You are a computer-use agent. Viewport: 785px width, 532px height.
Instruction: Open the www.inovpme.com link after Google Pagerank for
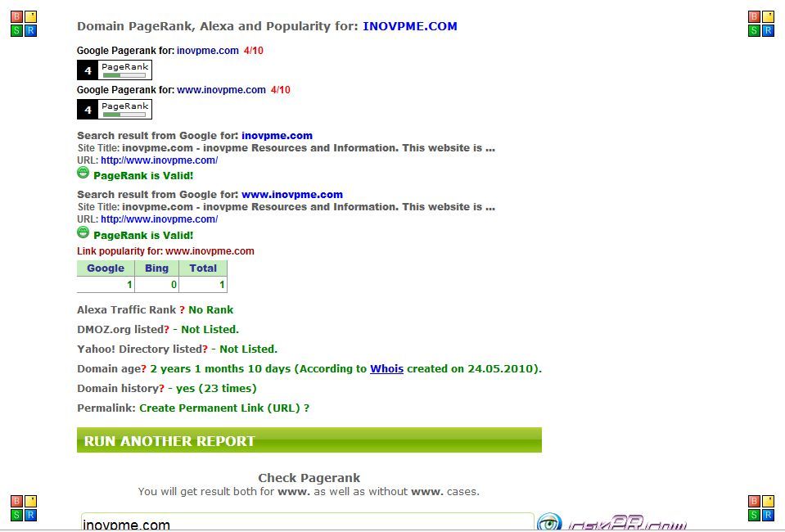coord(221,90)
